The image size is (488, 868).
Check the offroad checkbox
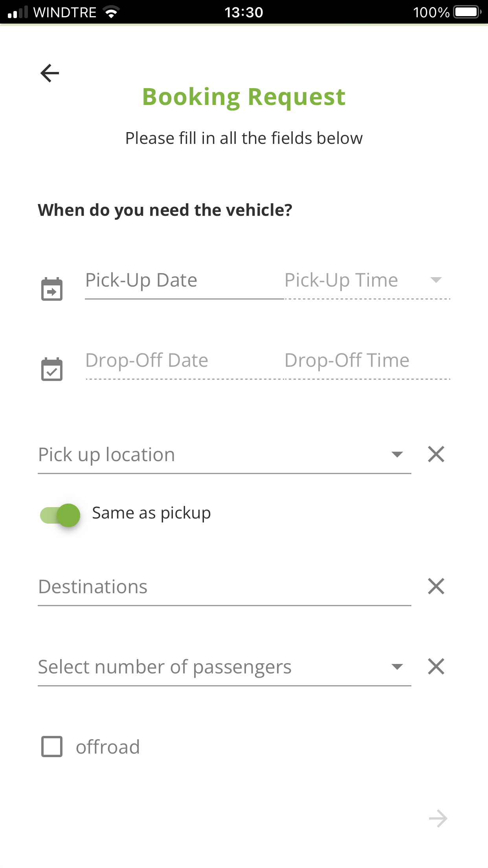click(52, 747)
